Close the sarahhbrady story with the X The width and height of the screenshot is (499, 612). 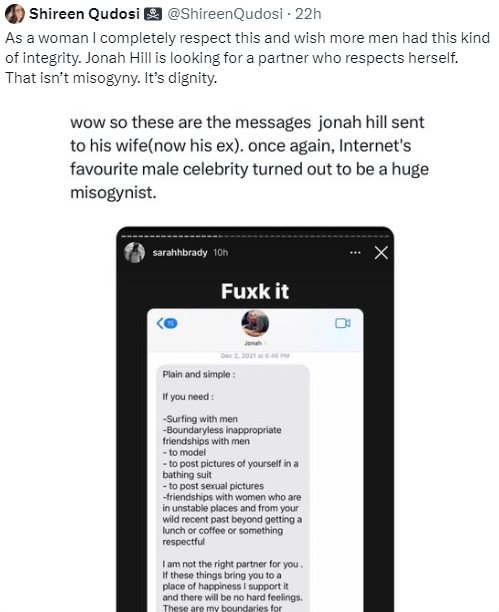(381, 253)
